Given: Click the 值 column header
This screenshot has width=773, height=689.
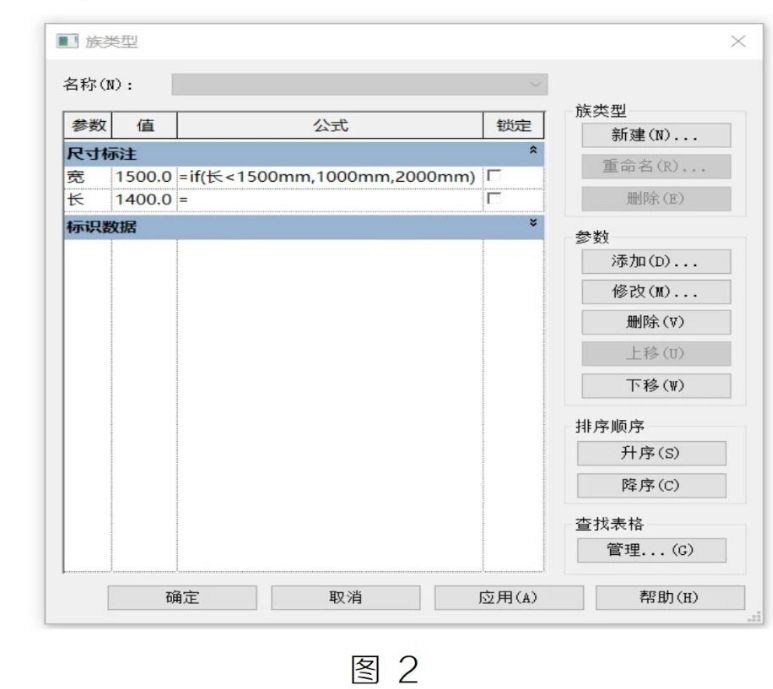Looking at the screenshot, I should point(144,125).
